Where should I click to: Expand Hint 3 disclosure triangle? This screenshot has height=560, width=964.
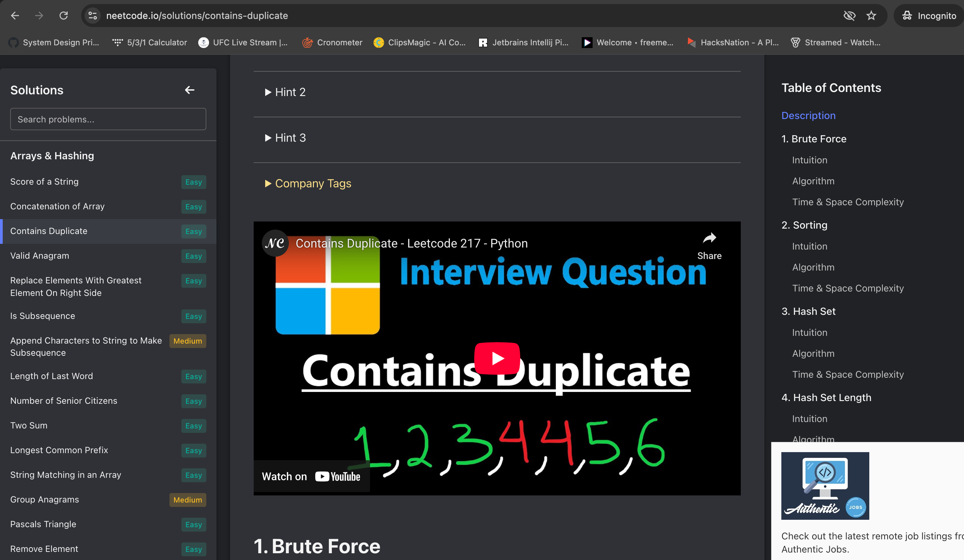(x=268, y=138)
